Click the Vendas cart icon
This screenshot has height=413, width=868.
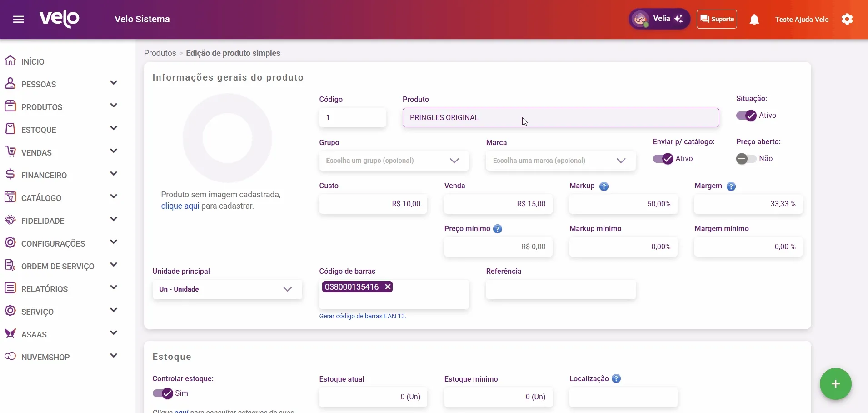pyautogui.click(x=10, y=152)
